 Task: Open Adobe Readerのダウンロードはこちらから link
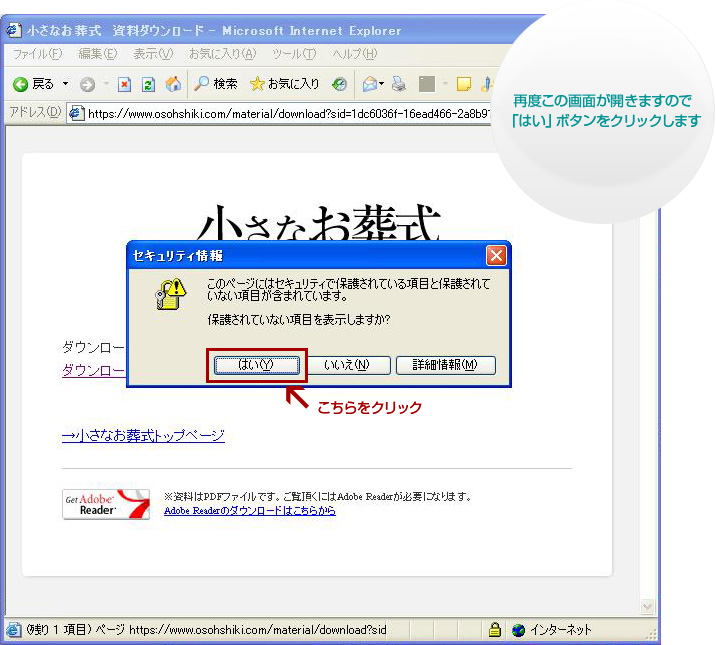(x=250, y=511)
